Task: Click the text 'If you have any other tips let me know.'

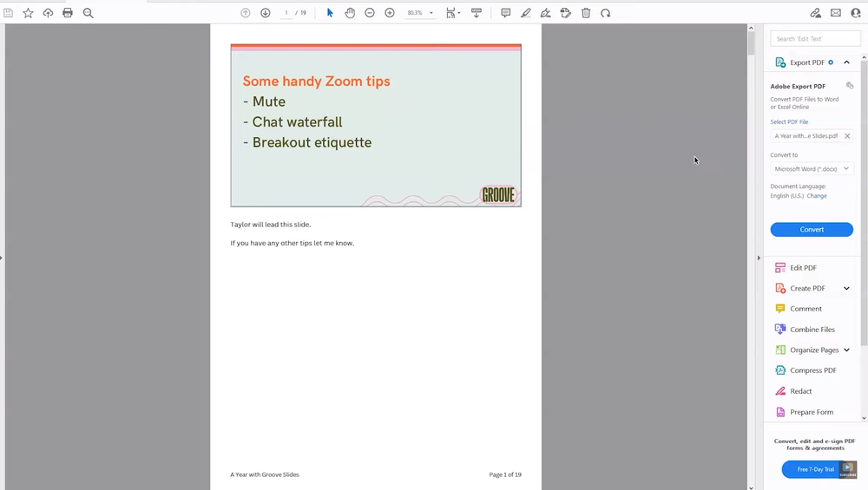Action: tap(293, 243)
